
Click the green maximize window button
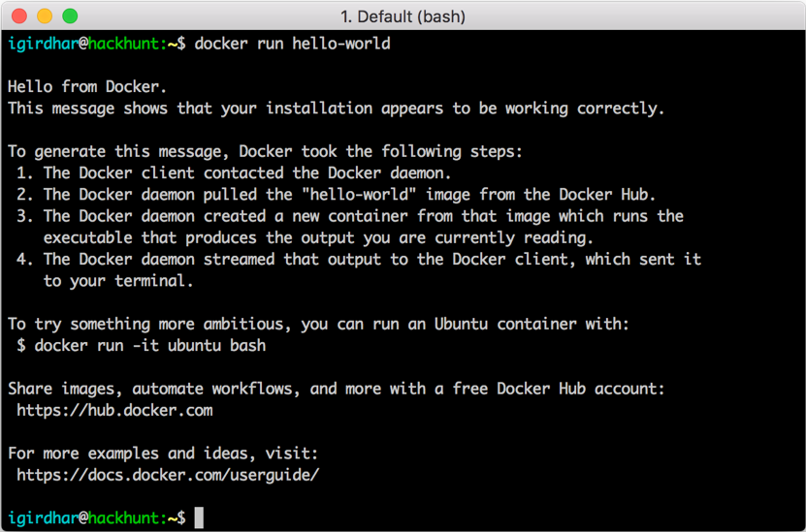point(70,16)
